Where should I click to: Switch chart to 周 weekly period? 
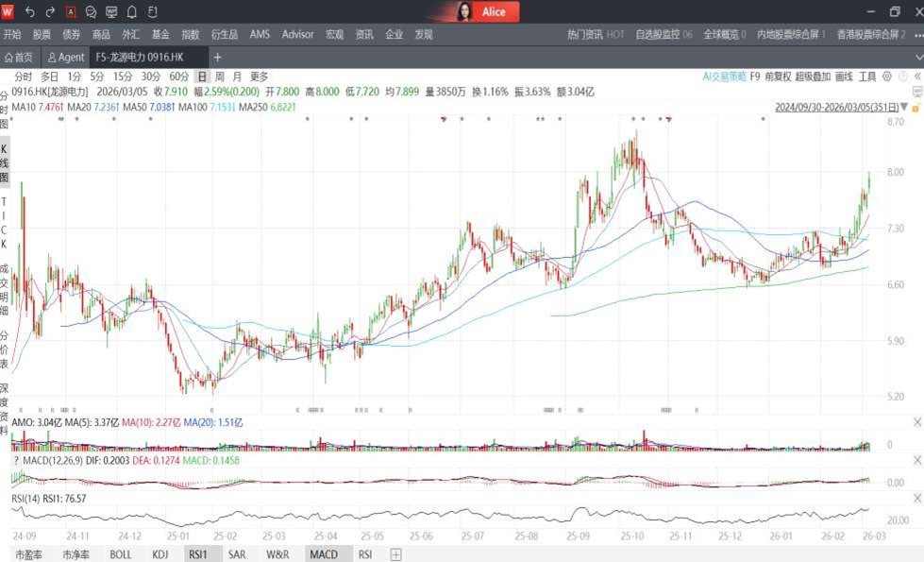click(219, 77)
